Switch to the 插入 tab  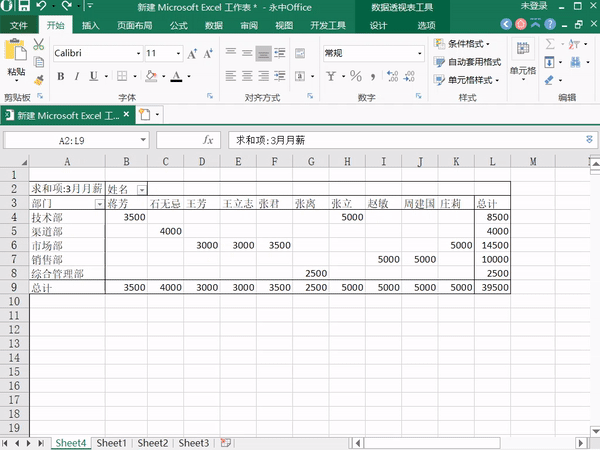click(91, 26)
